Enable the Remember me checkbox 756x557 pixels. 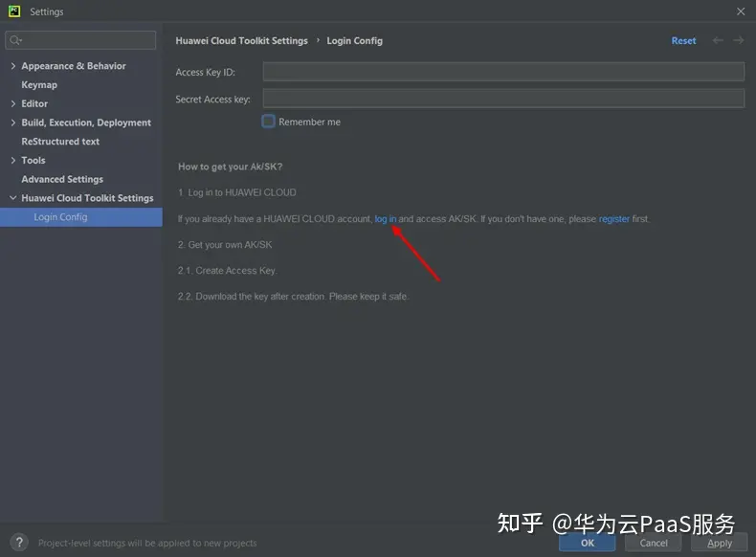[268, 122]
